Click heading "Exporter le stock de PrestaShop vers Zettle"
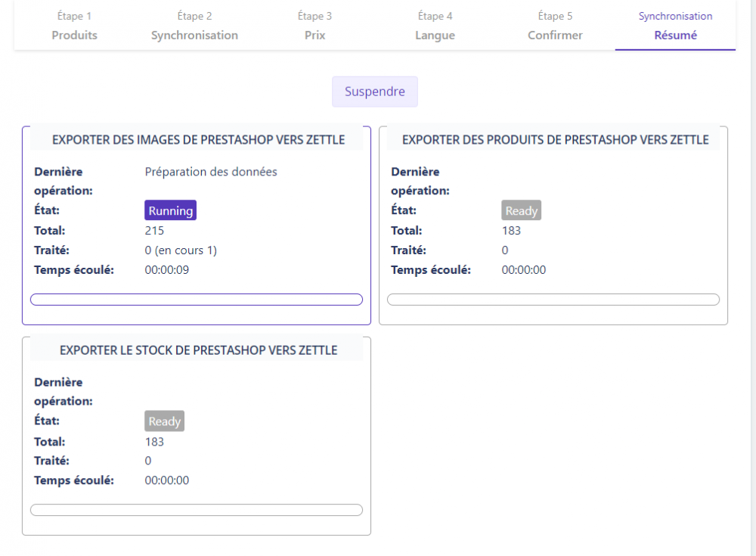This screenshot has height=556, width=756. 198,350
